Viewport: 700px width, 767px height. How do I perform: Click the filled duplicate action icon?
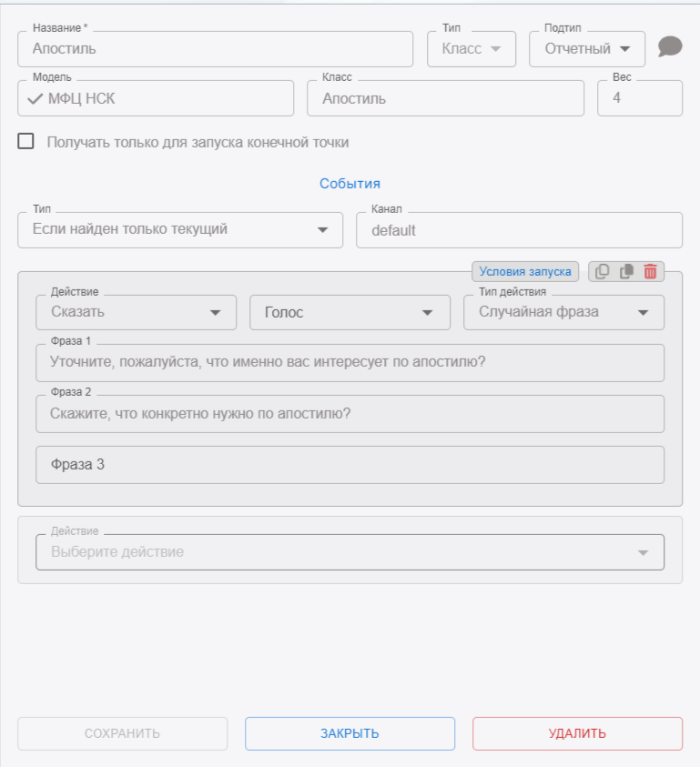(626, 271)
